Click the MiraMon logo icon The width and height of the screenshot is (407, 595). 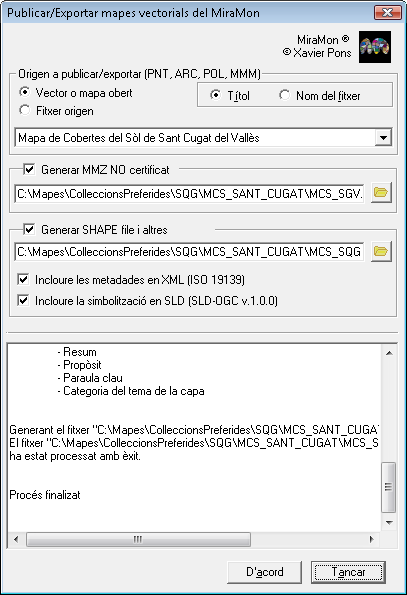tap(375, 47)
